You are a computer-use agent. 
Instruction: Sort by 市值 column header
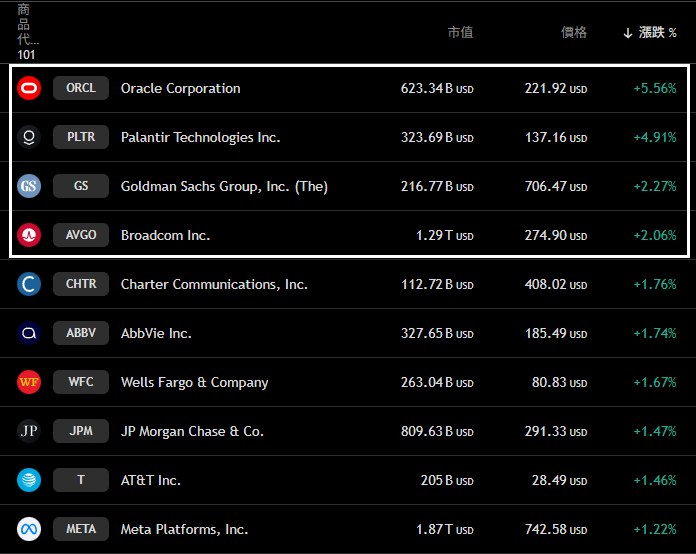[460, 33]
